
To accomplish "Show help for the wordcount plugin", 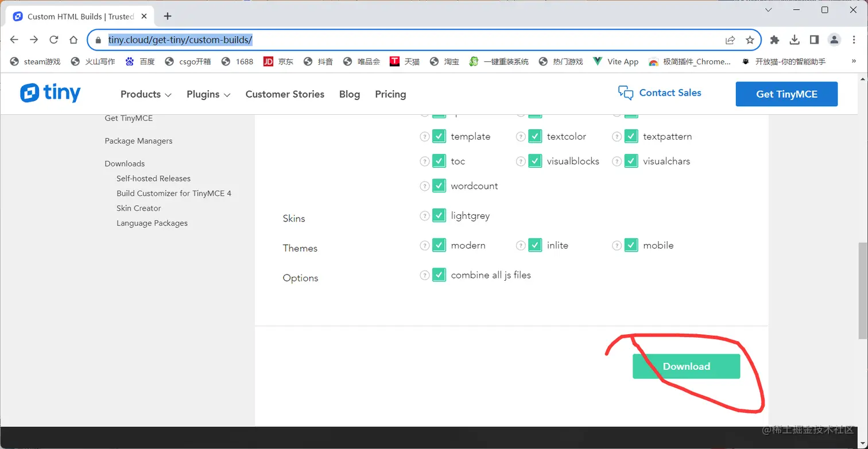I will 425,186.
